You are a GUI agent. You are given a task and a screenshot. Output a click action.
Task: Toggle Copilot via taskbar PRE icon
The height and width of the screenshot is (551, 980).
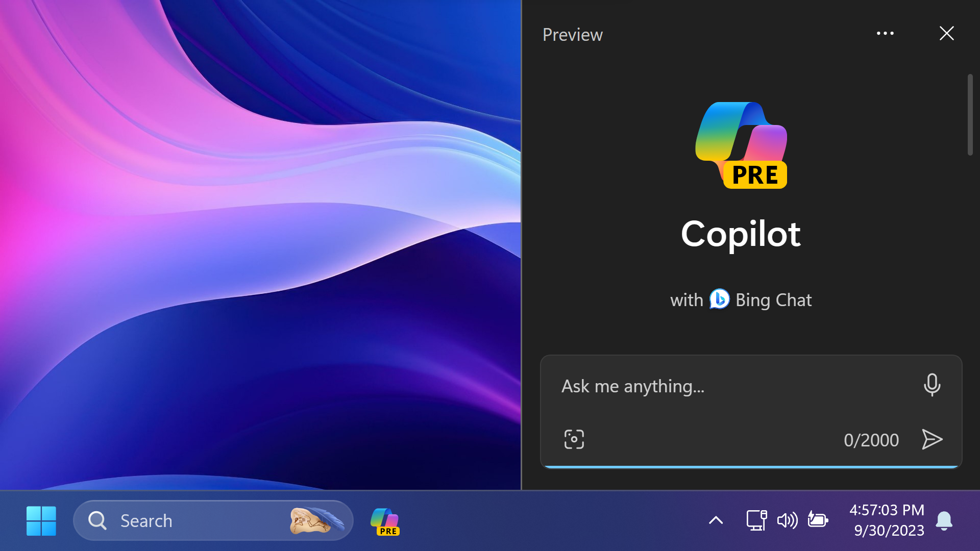(x=385, y=521)
